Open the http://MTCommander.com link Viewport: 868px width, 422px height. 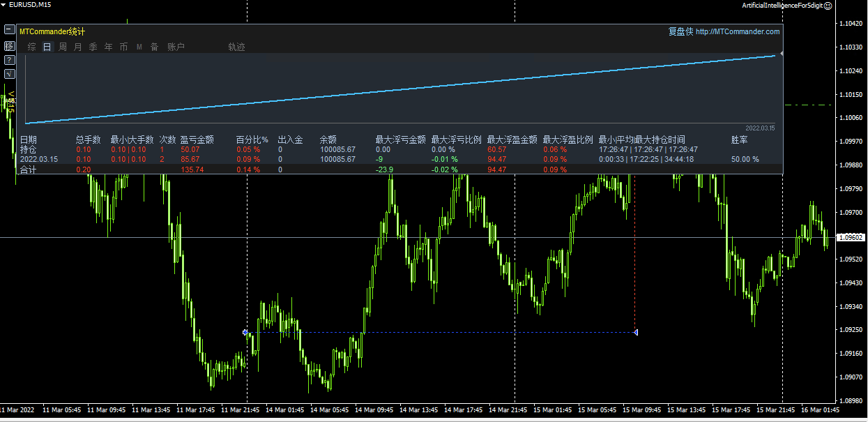pos(738,31)
